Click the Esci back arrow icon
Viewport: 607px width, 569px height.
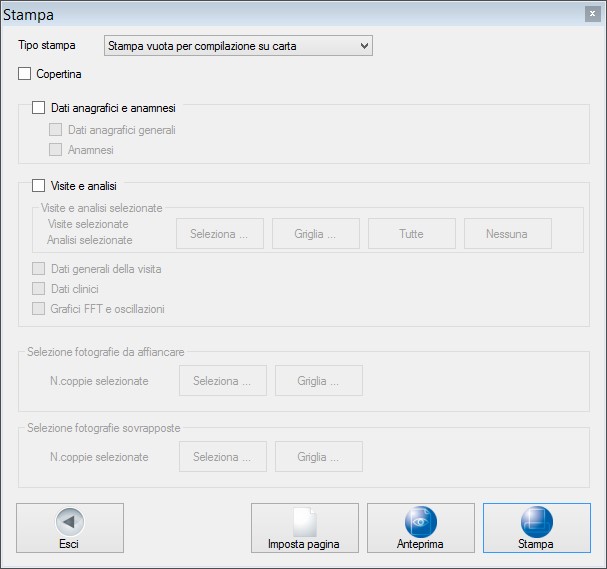pyautogui.click(x=69, y=521)
